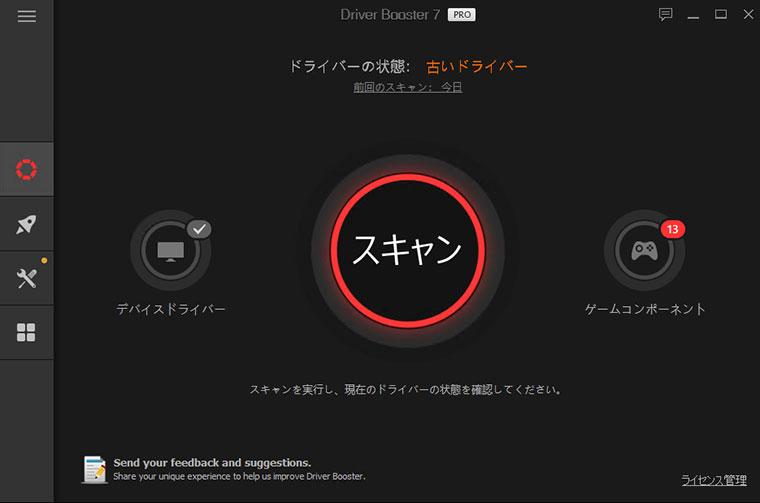Maximize the Driver Booster window
The height and width of the screenshot is (503, 760).
[721, 15]
